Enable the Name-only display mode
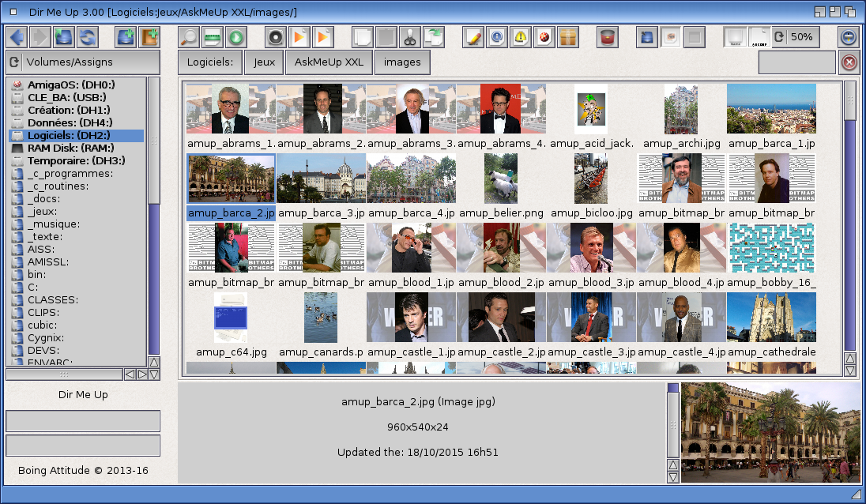 [735, 36]
